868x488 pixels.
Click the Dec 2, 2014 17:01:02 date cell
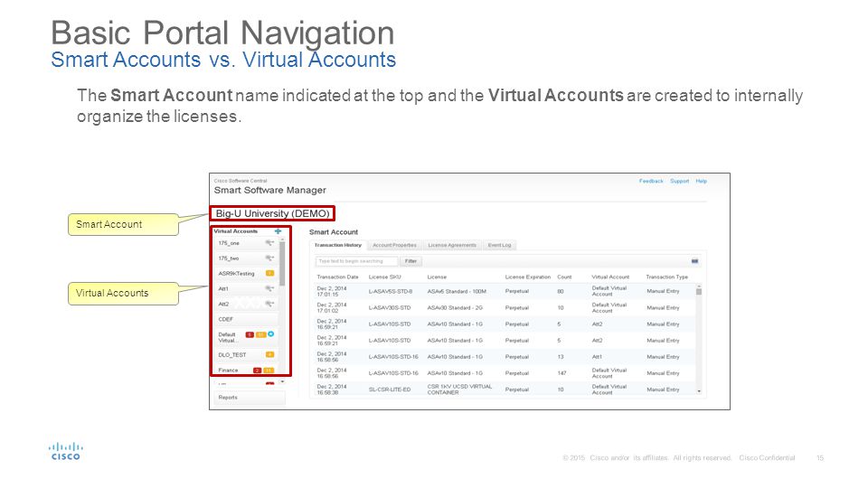(x=332, y=307)
